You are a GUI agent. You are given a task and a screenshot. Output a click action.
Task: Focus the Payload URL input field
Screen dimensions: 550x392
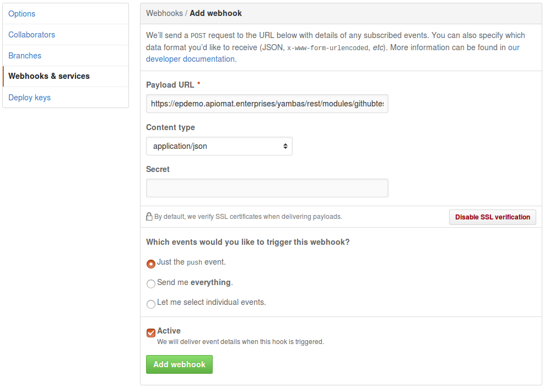(267, 104)
